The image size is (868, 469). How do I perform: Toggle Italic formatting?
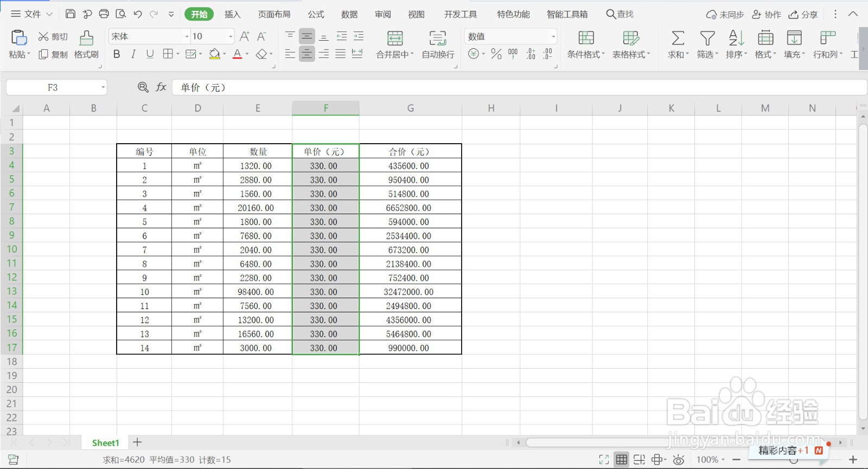[133, 54]
